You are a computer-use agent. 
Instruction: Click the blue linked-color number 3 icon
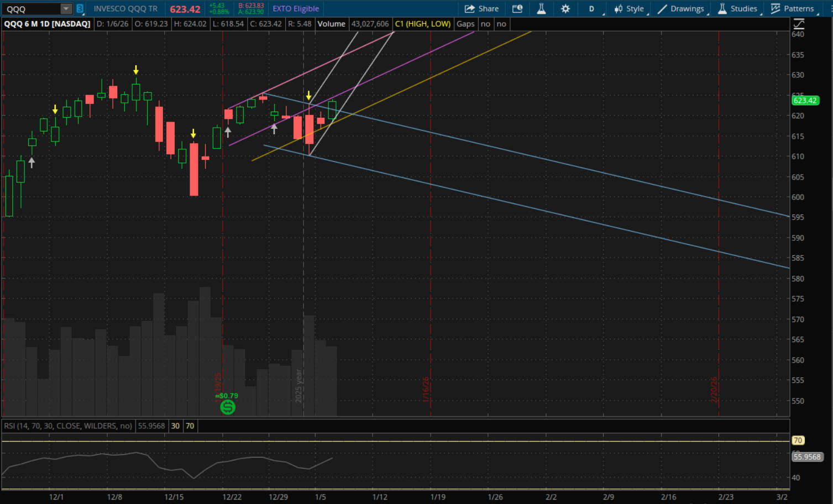[80, 9]
